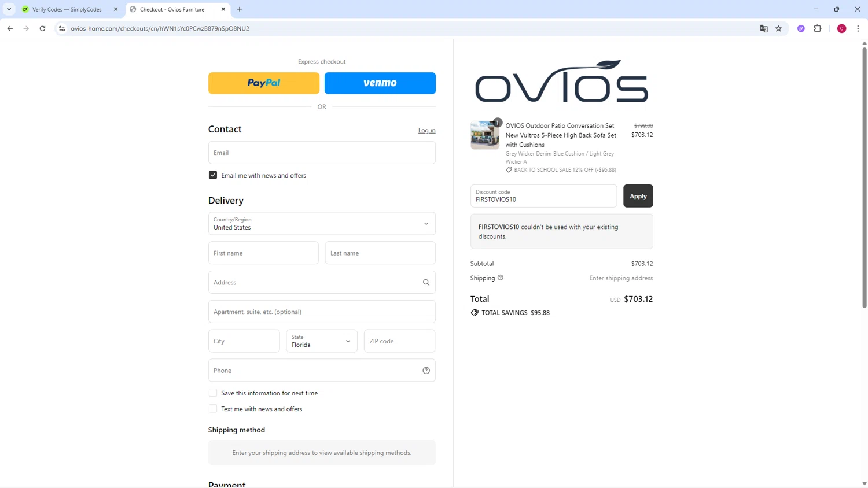Viewport: 868px width, 488px height.
Task: Uncheck Email me with news and offers
Action: 213,175
